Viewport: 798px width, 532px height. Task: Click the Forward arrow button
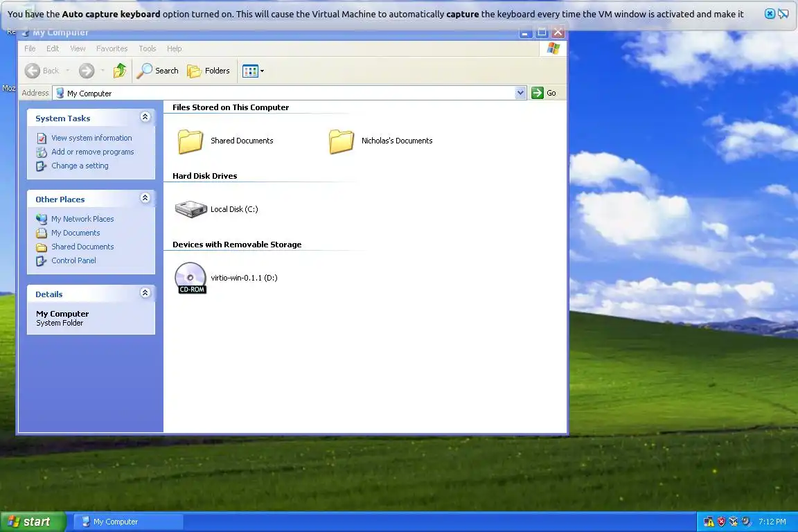[87, 71]
